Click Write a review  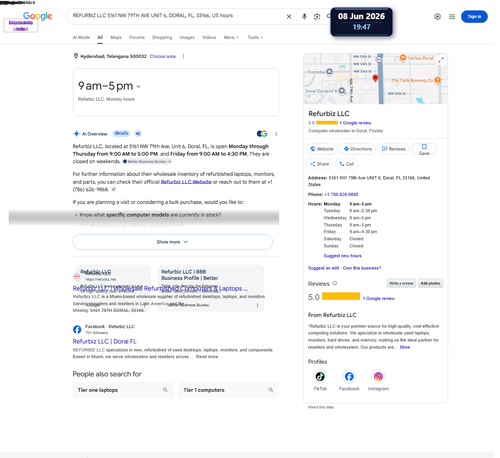[401, 283]
